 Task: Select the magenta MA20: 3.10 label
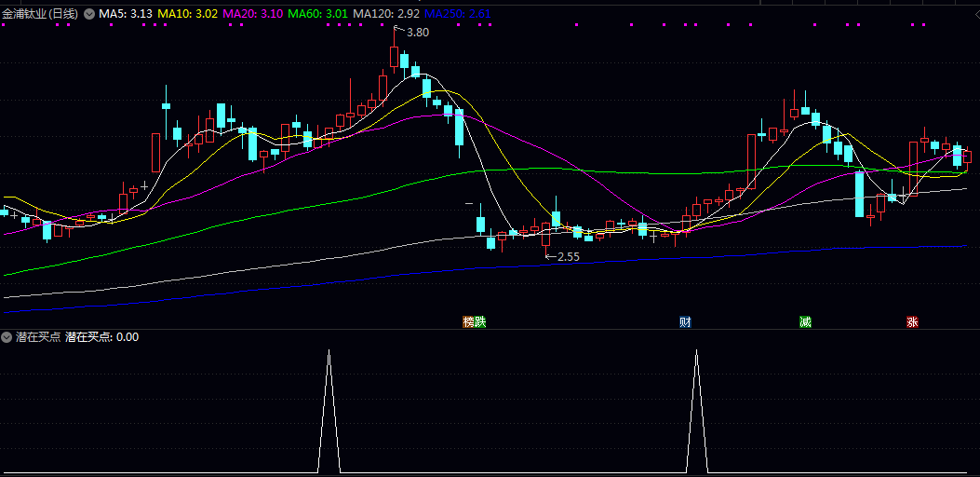(252, 14)
